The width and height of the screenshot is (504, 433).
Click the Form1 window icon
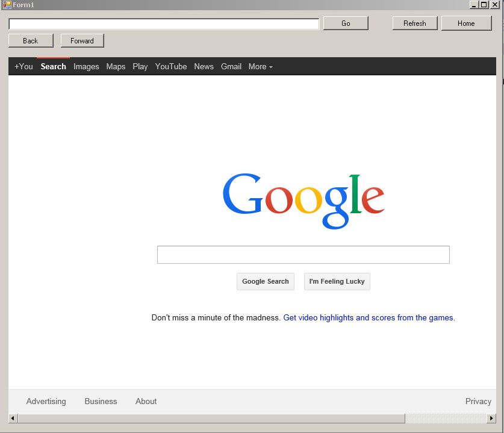(x=7, y=5)
